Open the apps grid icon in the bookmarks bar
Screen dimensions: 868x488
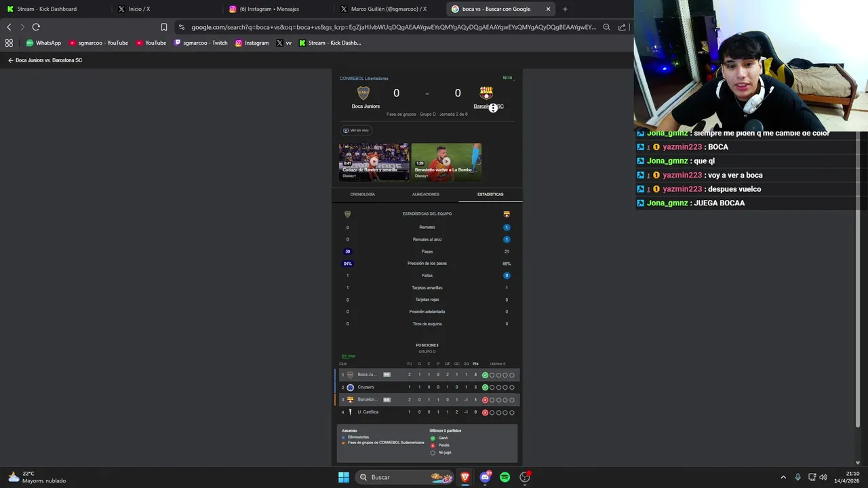tap(9, 43)
